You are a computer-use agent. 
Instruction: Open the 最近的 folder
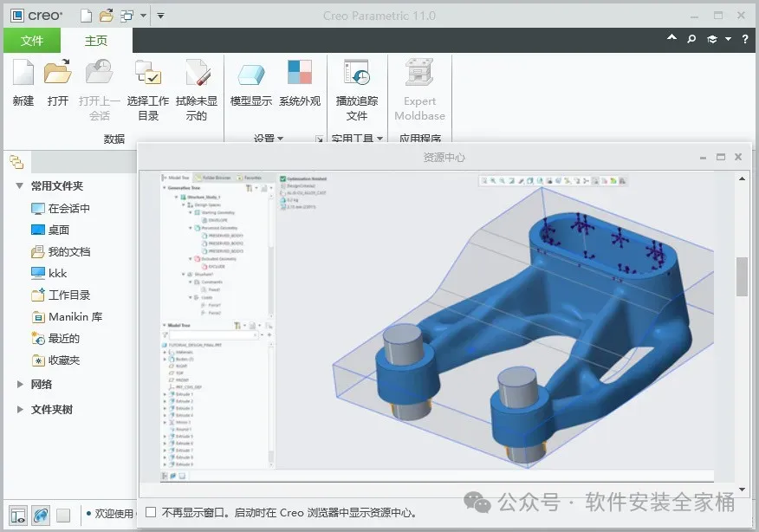pyautogui.click(x=55, y=339)
